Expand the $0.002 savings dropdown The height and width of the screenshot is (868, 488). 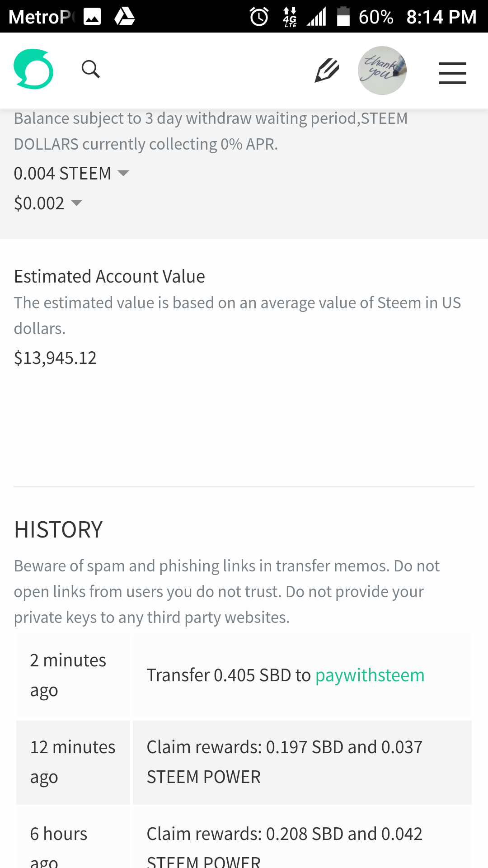pos(48,203)
